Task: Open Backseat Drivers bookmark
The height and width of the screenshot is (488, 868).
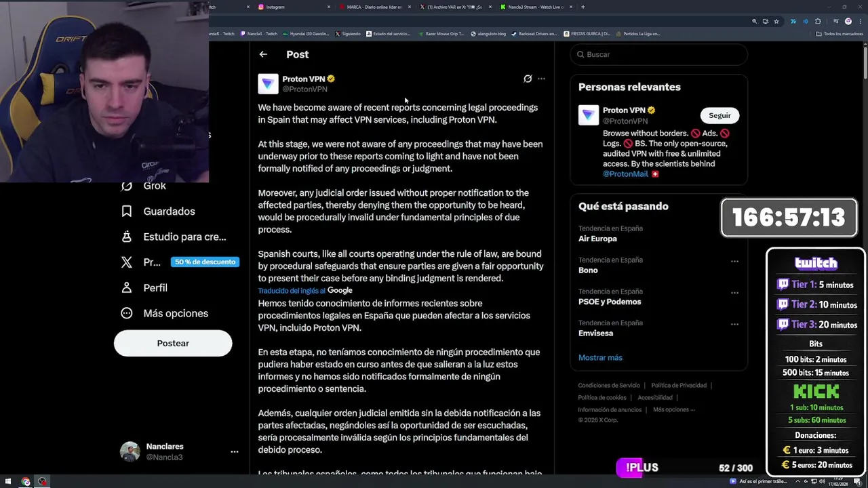Action: click(534, 34)
